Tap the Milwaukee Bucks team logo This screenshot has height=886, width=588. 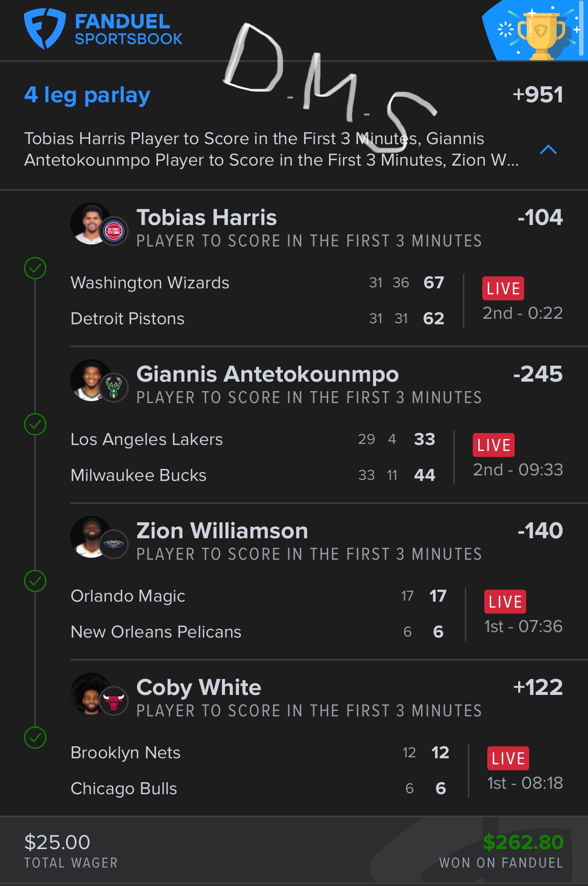pos(114,388)
